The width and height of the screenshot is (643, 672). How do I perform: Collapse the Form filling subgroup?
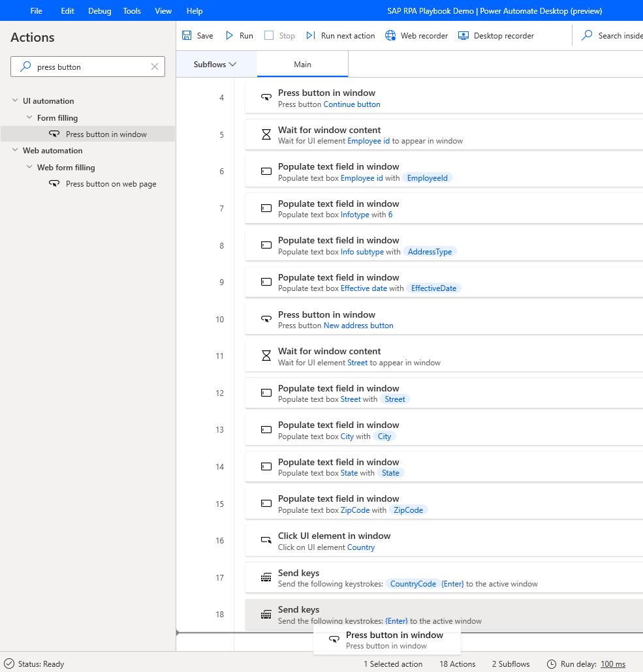pos(29,117)
